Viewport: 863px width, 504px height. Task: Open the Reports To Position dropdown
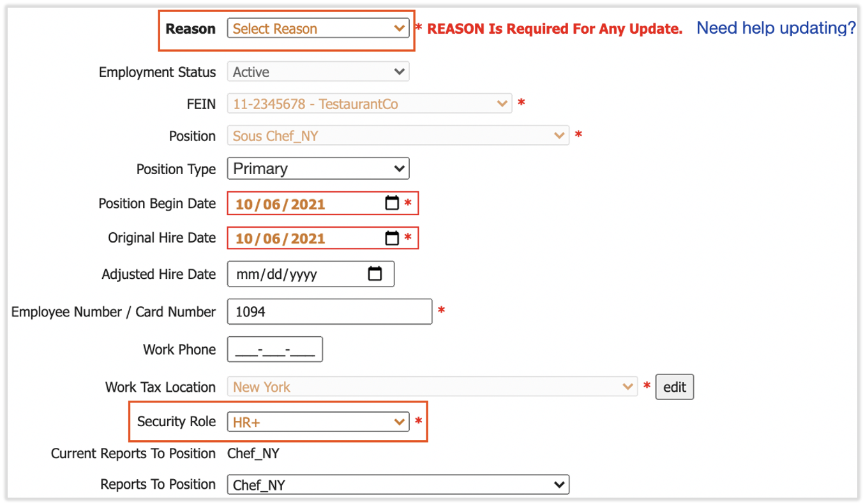pyautogui.click(x=398, y=485)
